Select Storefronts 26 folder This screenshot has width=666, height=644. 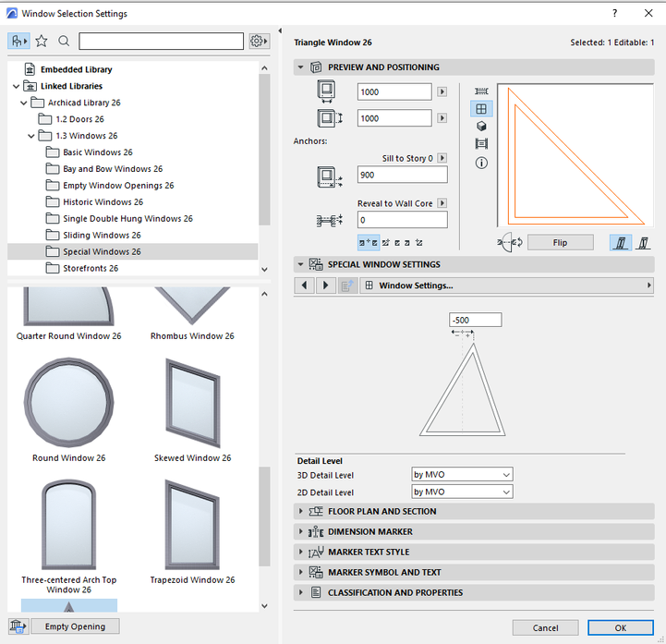click(91, 269)
